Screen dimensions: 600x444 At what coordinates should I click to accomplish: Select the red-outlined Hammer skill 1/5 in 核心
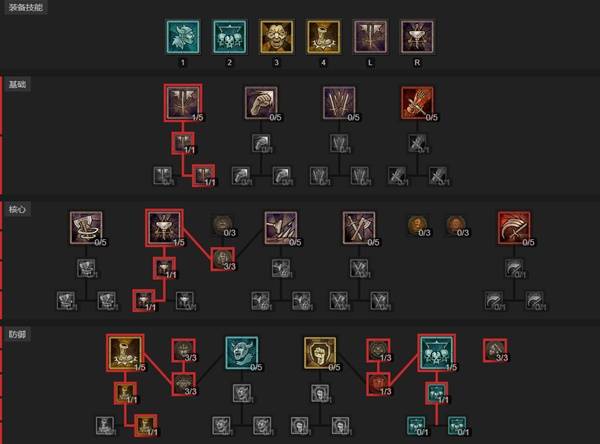click(164, 228)
